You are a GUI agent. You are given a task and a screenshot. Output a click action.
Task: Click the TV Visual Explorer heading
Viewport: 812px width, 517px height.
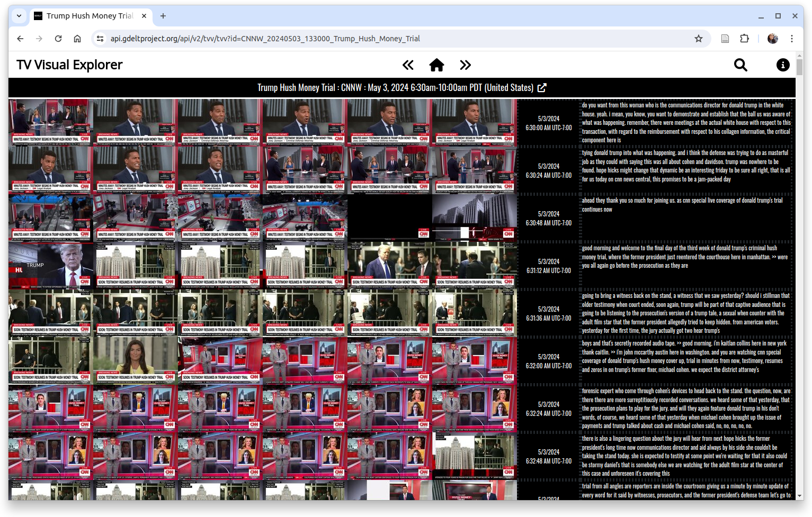(69, 65)
